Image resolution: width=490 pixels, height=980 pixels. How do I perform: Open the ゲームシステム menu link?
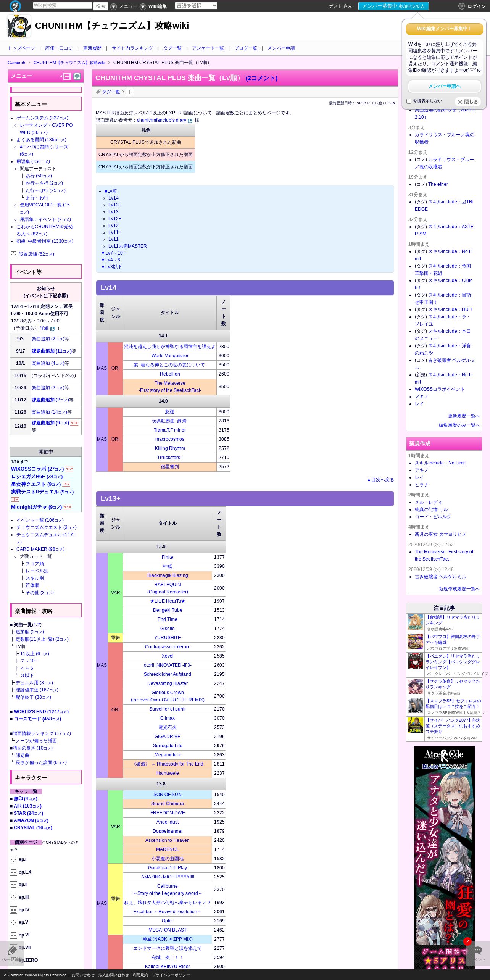(42, 118)
